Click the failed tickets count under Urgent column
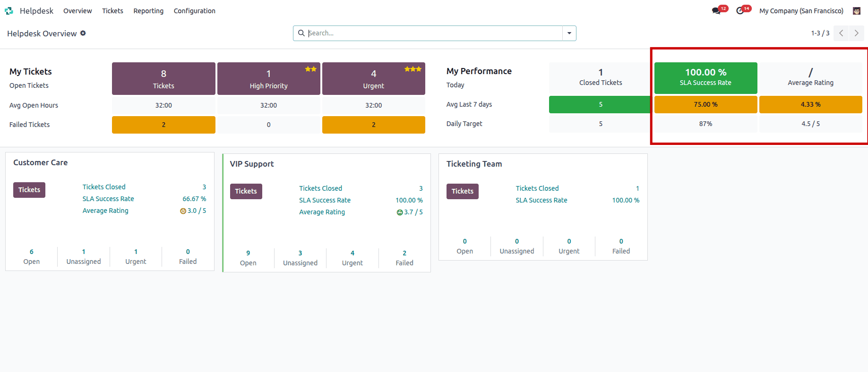Viewport: 868px width, 372px height. (x=374, y=125)
